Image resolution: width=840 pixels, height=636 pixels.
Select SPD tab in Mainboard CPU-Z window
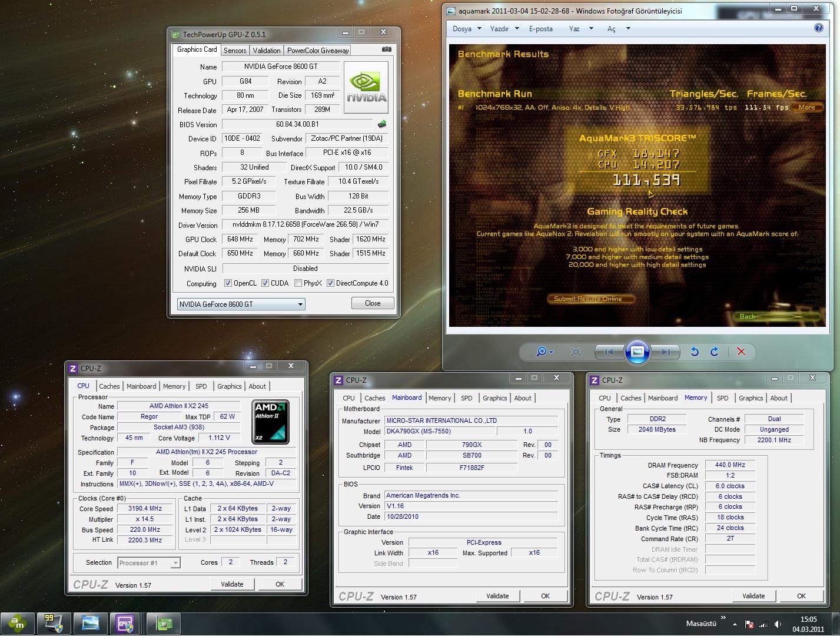467,398
